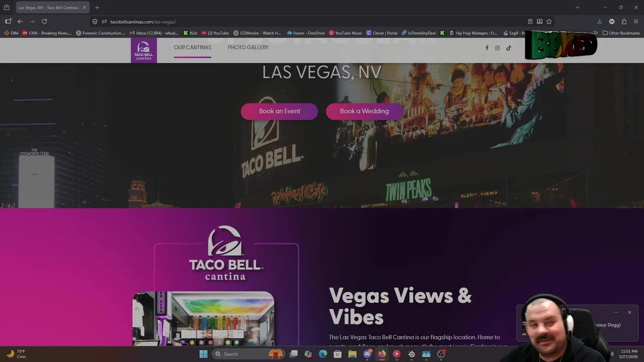Open the extensions puzzle icon
644x362 pixels.
624,22
